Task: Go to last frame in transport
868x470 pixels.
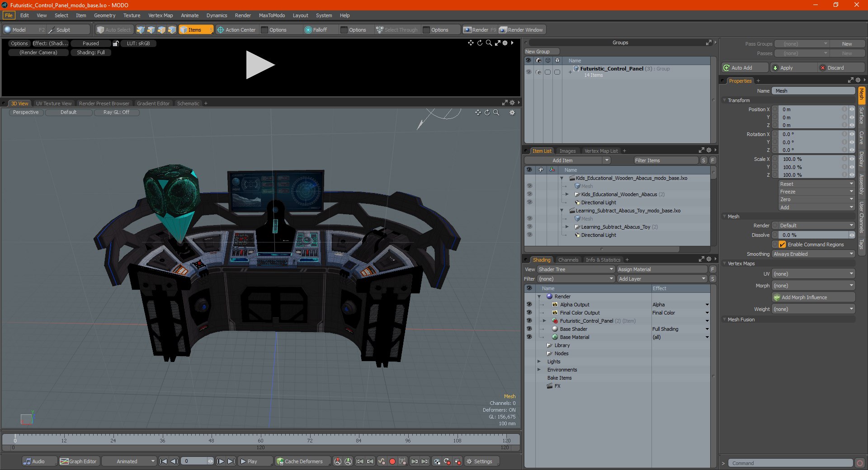Action: [231, 461]
